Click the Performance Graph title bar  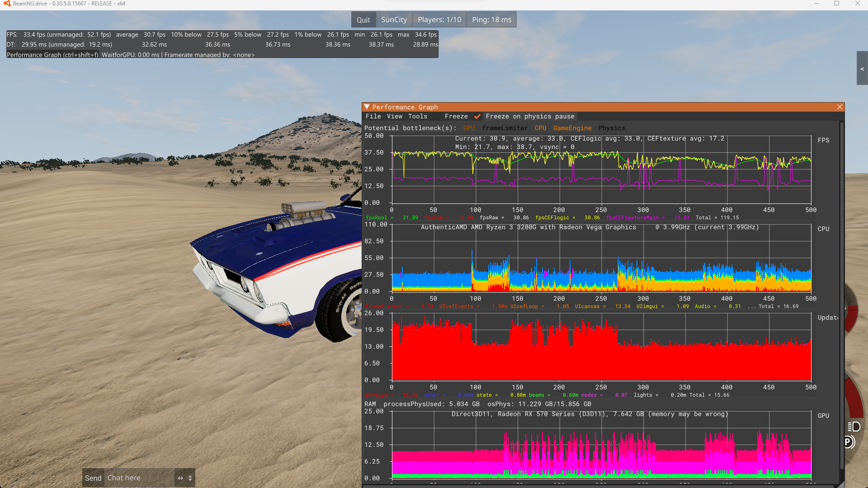coord(603,107)
